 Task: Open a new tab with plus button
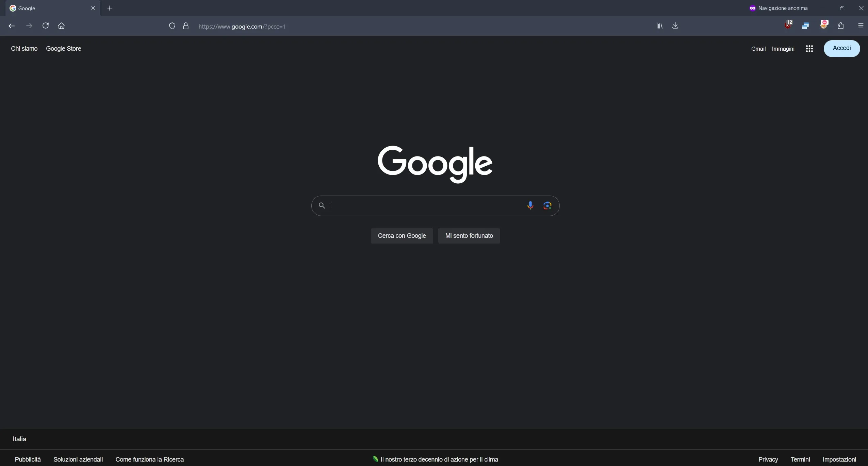pos(110,8)
